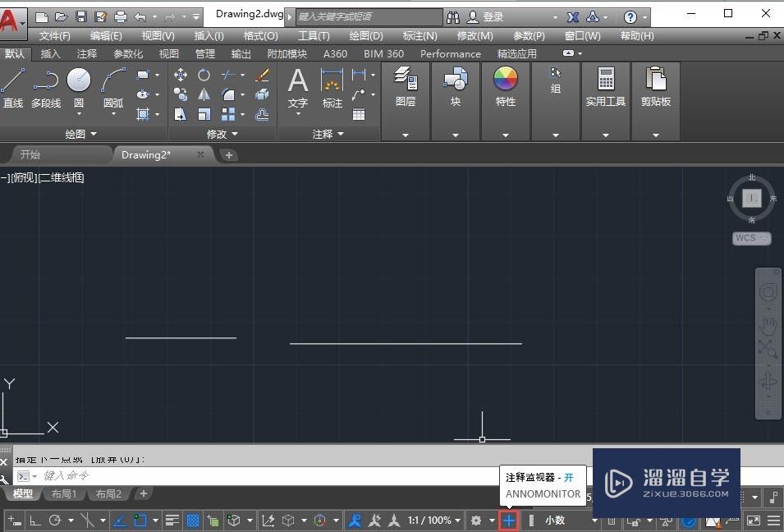Activate the Offset tool
This screenshot has height=532, width=784.
pyautogui.click(x=262, y=114)
